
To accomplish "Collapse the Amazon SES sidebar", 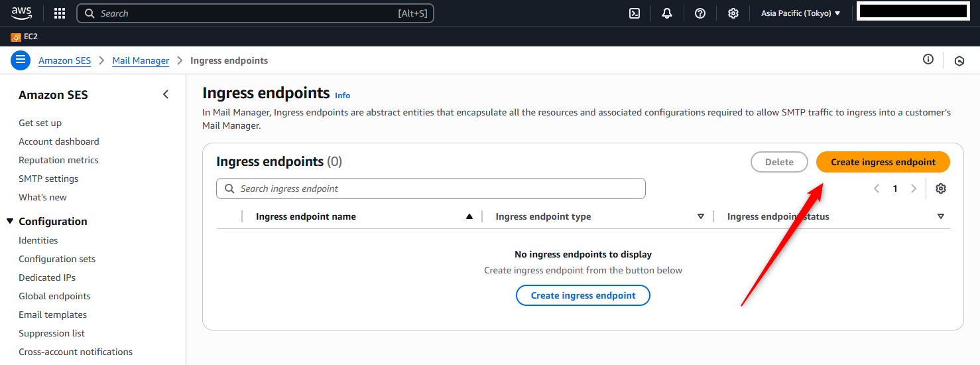I will point(166,95).
